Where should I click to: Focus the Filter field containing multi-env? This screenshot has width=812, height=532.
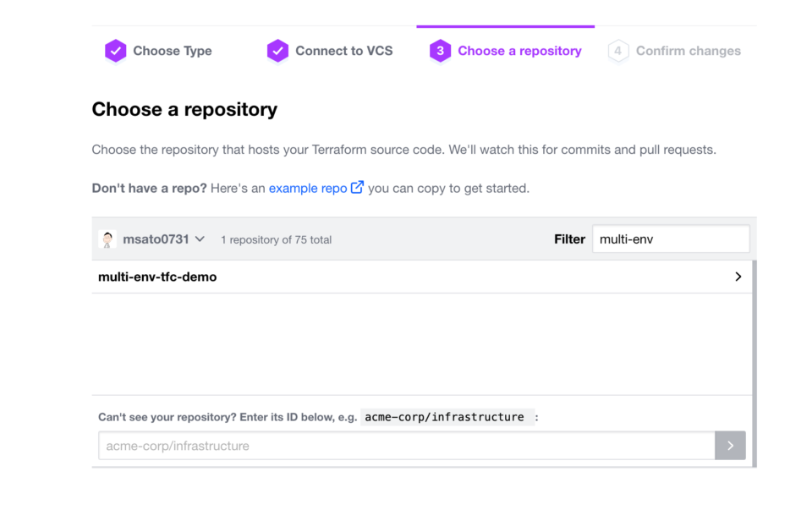(x=671, y=239)
